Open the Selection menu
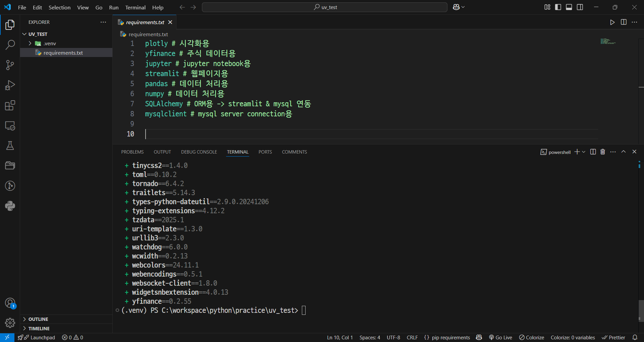644x342 pixels. [59, 7]
